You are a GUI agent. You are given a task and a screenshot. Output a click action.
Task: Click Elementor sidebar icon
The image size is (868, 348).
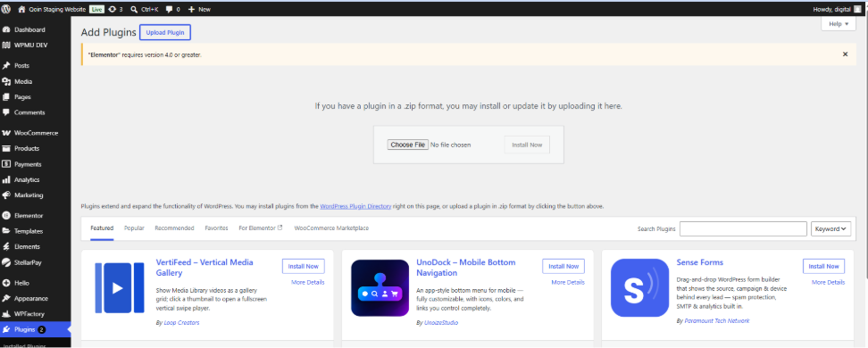click(x=6, y=216)
